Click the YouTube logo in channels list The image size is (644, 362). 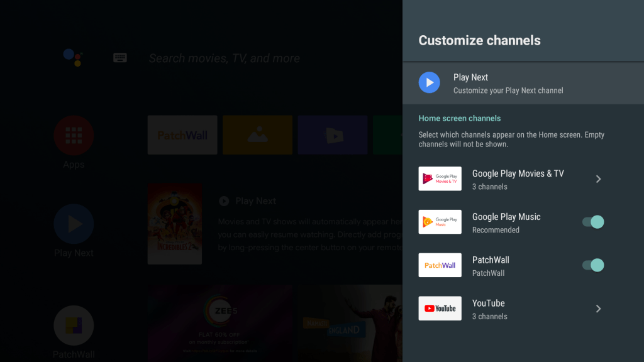pyautogui.click(x=440, y=308)
